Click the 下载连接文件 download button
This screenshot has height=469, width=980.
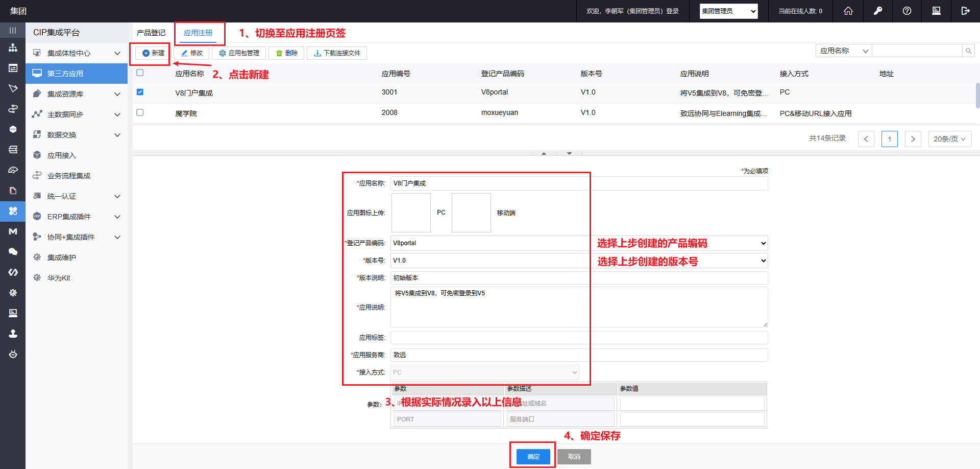(x=337, y=53)
